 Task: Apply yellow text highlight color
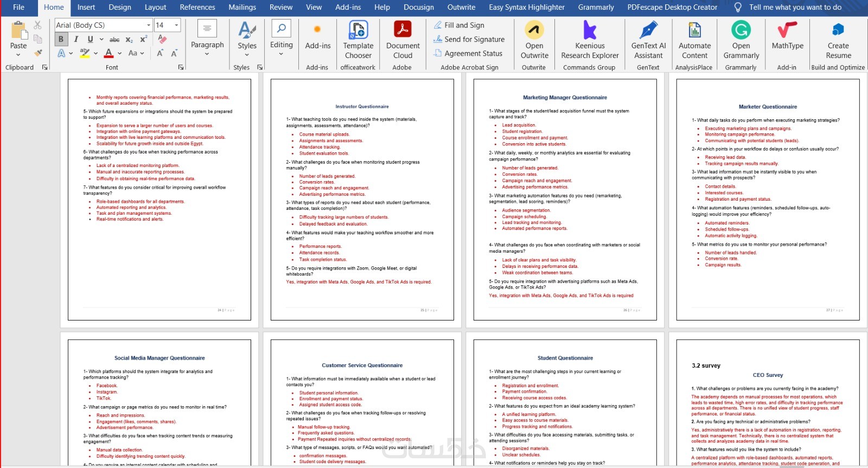(x=84, y=53)
